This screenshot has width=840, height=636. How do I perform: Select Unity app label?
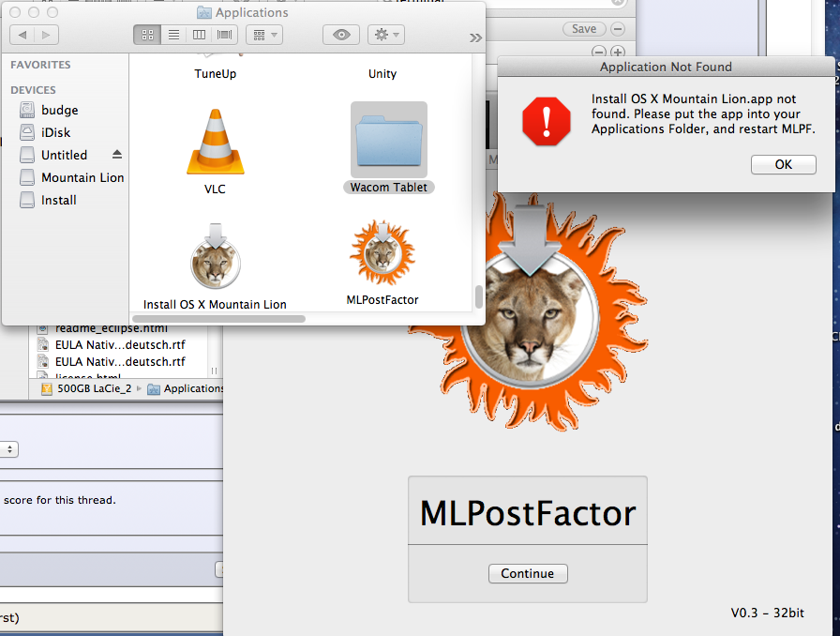tap(382, 73)
